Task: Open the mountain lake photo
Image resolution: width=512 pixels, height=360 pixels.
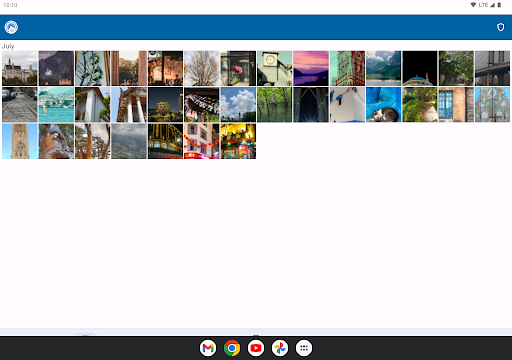Action: coord(384,68)
